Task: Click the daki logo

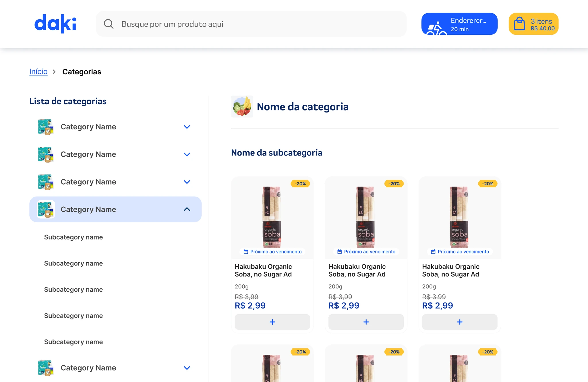Action: tap(55, 24)
